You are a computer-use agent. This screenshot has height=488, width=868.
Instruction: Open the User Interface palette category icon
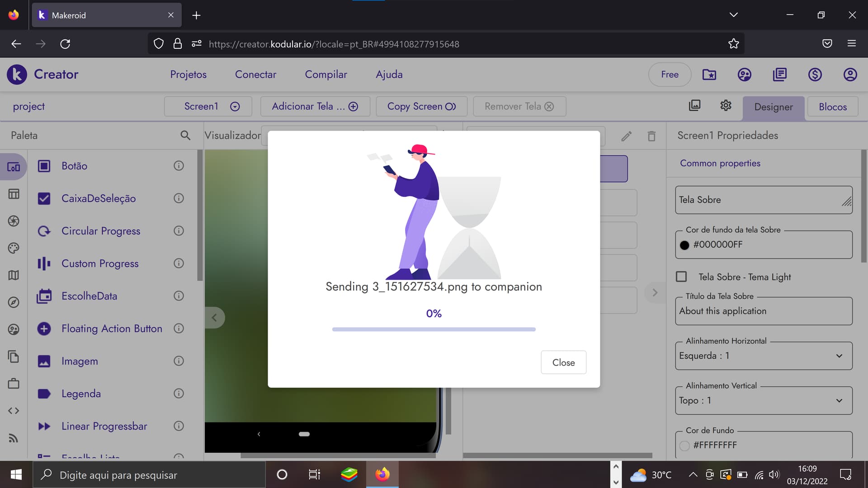coord(14,167)
